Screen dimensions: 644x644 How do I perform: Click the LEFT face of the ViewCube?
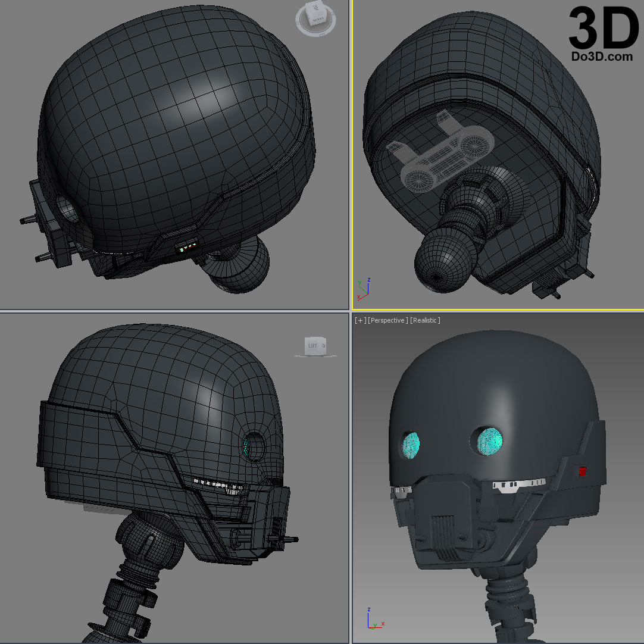pyautogui.click(x=312, y=345)
